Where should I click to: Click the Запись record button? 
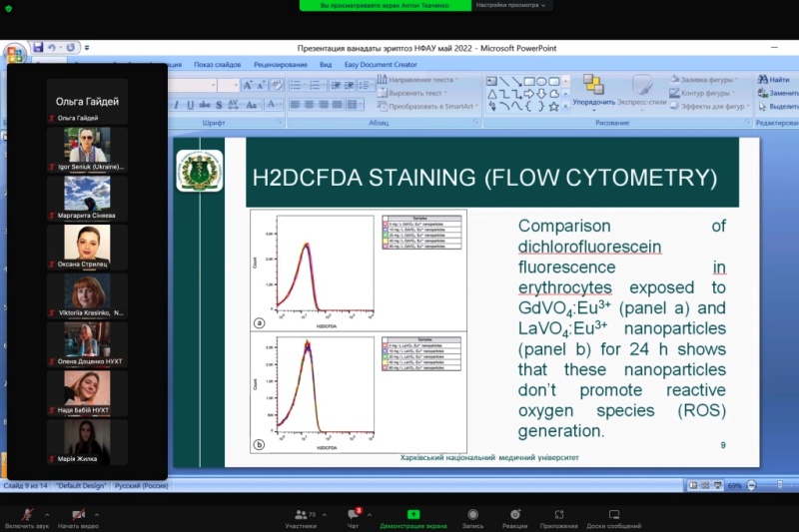tap(472, 519)
